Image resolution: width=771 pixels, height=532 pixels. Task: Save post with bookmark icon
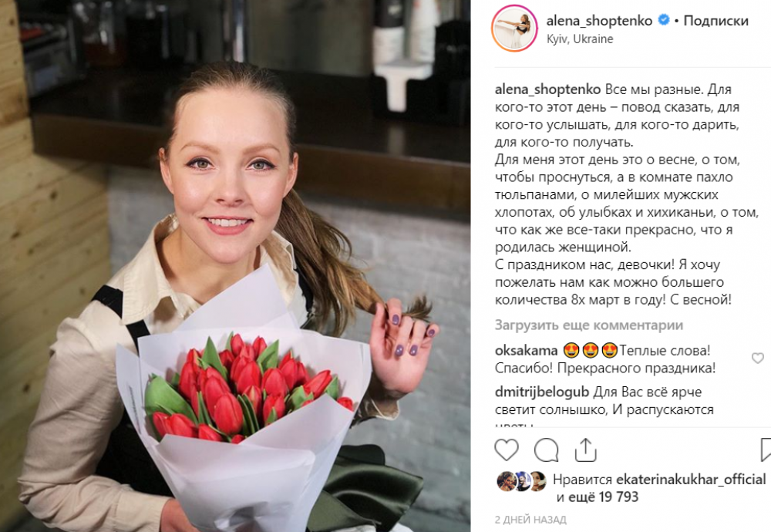pyautogui.click(x=766, y=450)
